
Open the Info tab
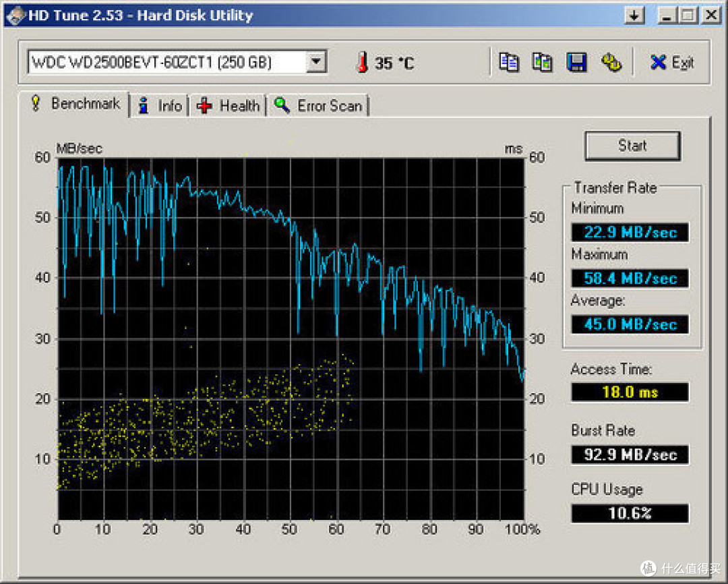(159, 106)
